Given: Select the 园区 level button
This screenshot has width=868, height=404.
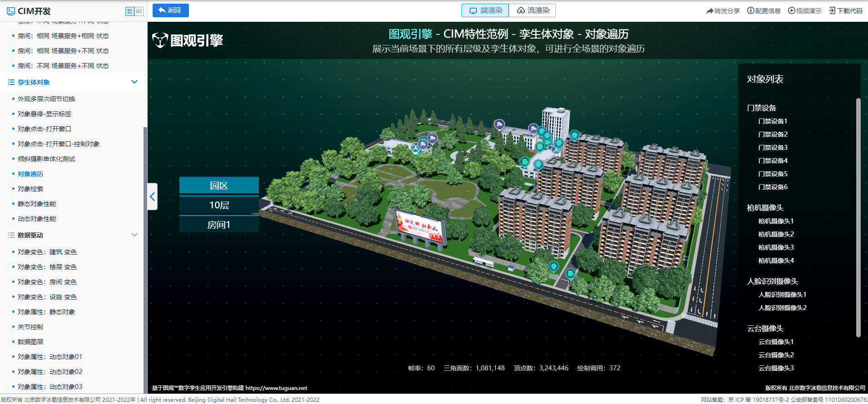Looking at the screenshot, I should click(219, 185).
